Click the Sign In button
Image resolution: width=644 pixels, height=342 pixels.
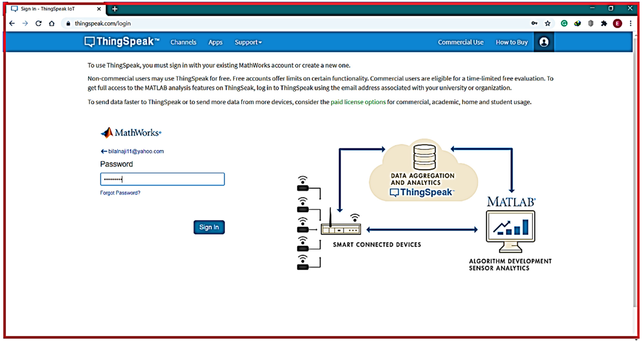(209, 227)
